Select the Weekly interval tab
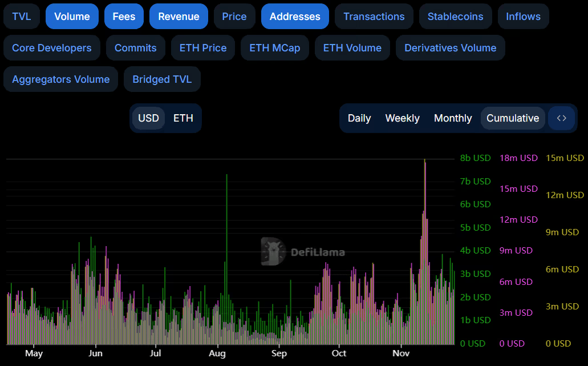Screen dimensions: 588x366 pos(402,118)
